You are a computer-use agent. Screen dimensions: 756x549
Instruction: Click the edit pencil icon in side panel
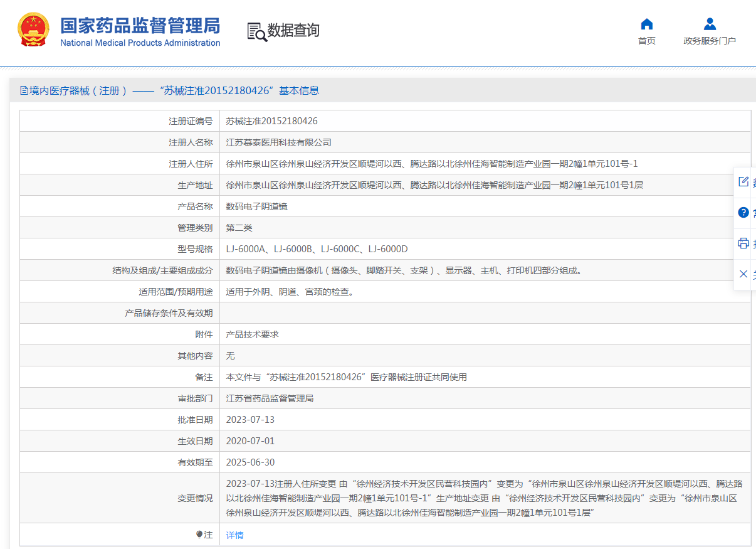click(x=743, y=181)
